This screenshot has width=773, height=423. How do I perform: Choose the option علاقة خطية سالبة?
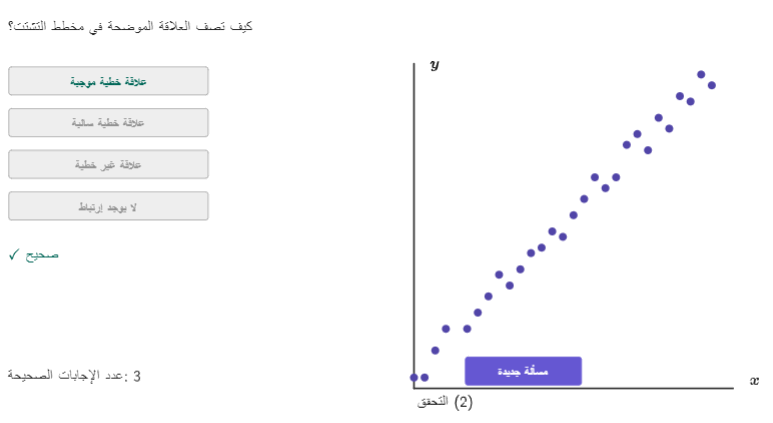coord(108,123)
